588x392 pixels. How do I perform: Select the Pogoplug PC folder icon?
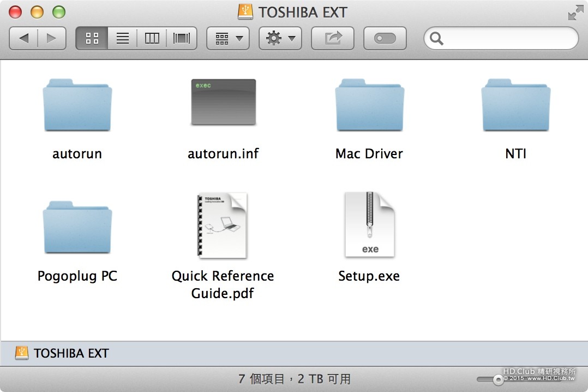click(x=77, y=227)
